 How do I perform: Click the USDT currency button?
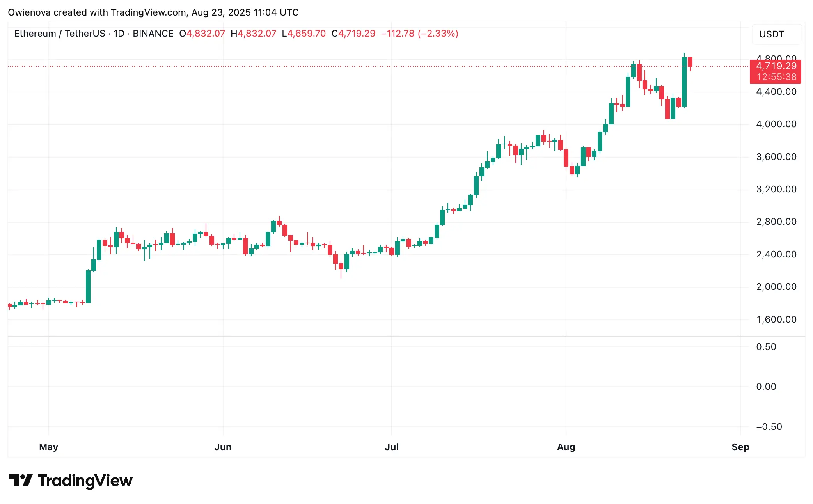[x=776, y=34]
